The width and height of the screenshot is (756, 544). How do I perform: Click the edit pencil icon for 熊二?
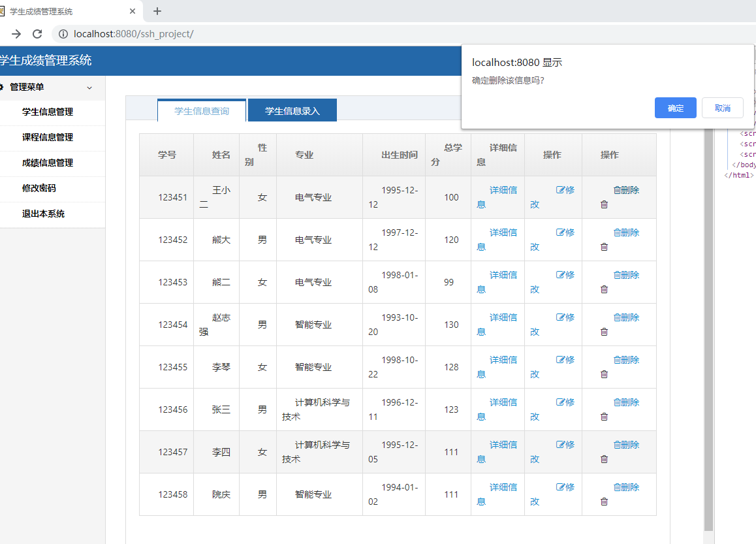pyautogui.click(x=560, y=275)
